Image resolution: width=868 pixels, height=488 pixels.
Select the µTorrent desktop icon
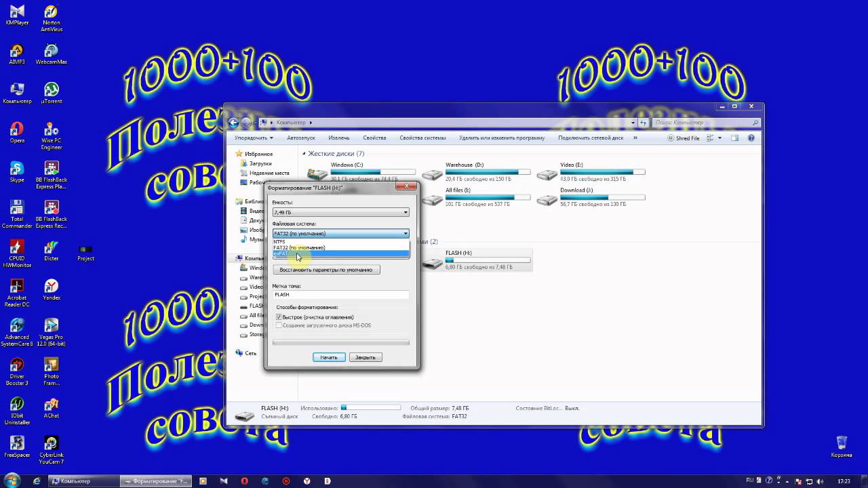pyautogui.click(x=52, y=94)
